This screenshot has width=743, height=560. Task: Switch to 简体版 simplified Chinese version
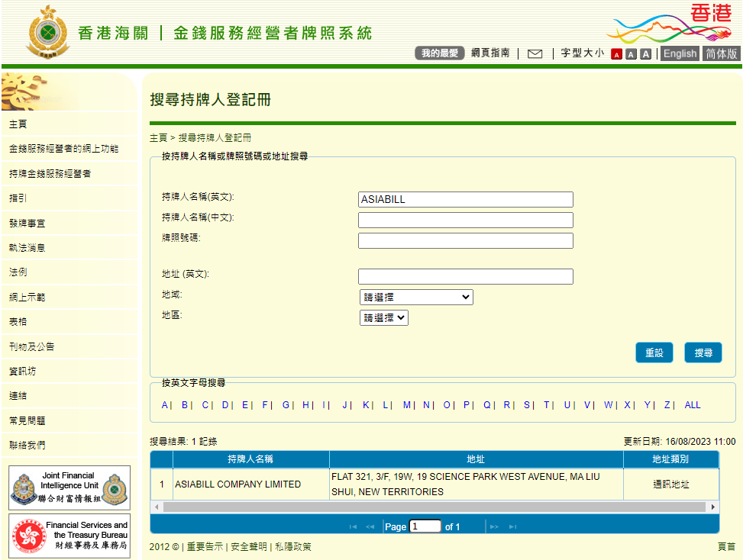720,53
